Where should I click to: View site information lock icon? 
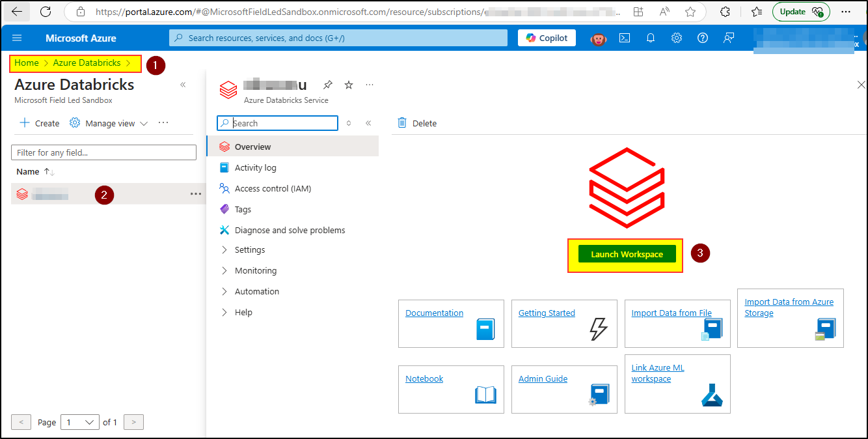(x=81, y=12)
